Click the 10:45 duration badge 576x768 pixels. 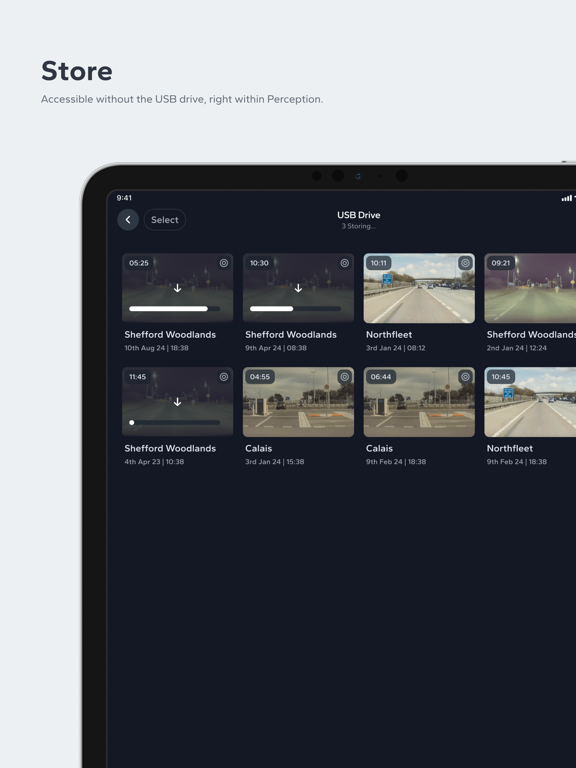tap(501, 377)
